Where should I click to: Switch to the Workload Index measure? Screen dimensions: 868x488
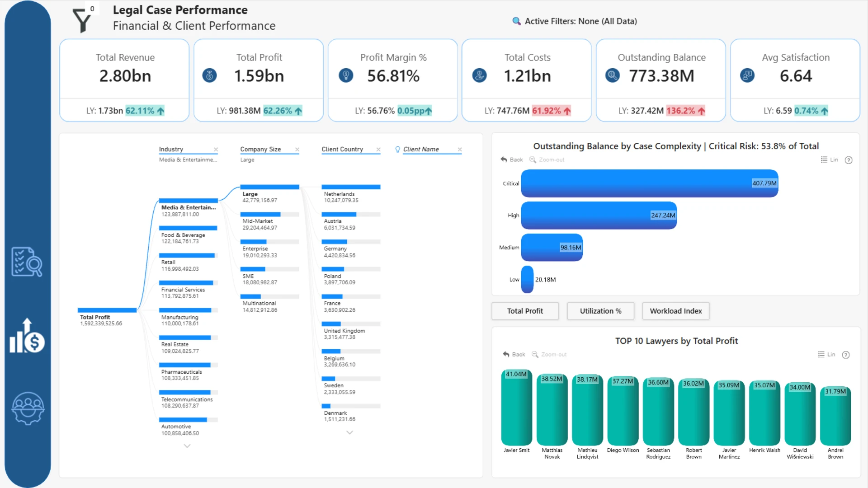[676, 311]
